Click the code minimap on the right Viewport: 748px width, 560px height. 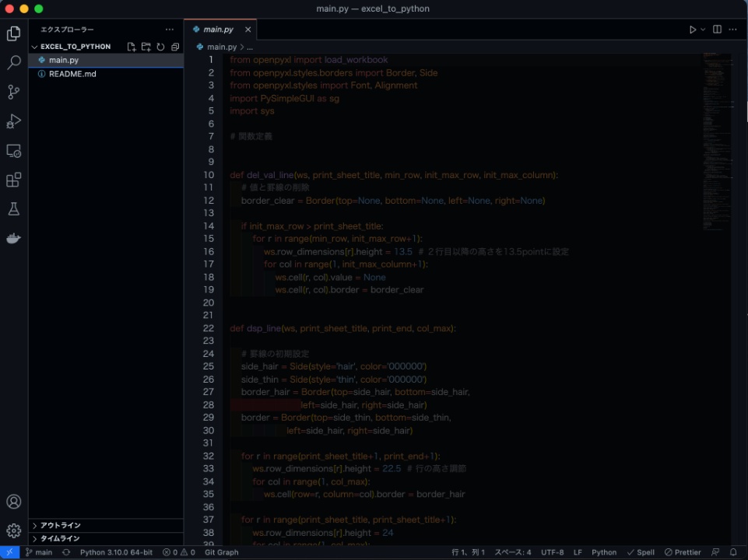pyautogui.click(x=717, y=140)
